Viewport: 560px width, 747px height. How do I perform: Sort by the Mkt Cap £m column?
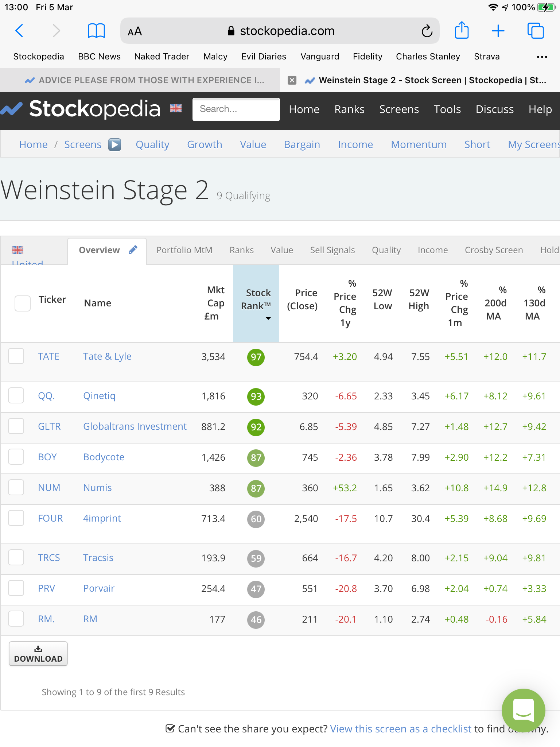pyautogui.click(x=215, y=303)
